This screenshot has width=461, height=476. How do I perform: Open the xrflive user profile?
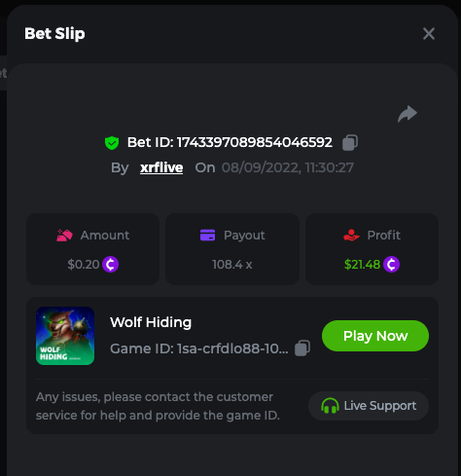tap(161, 167)
